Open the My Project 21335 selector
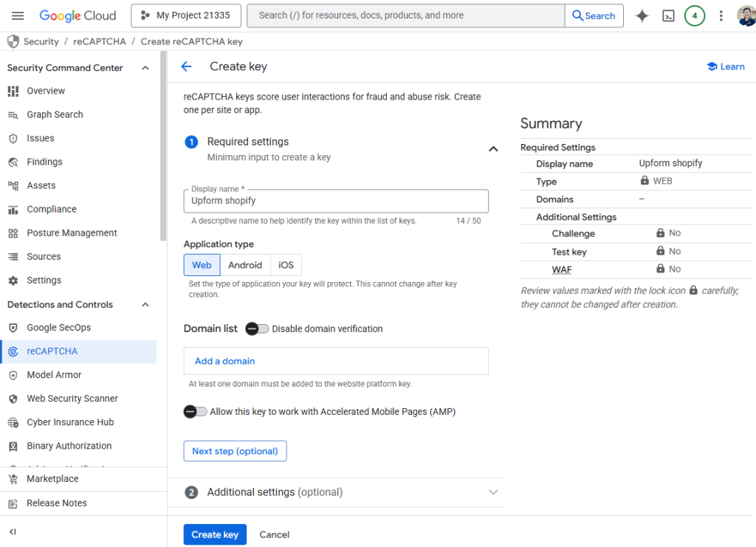The height and width of the screenshot is (547, 756). (x=186, y=16)
